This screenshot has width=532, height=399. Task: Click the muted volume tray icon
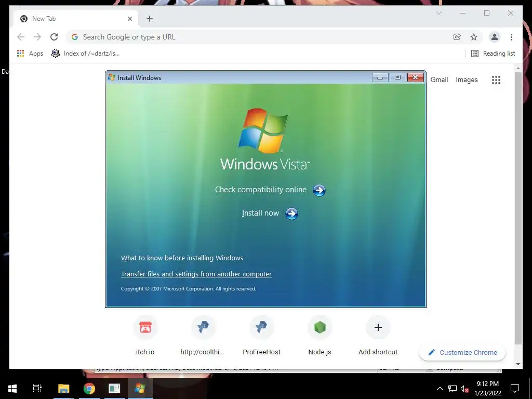[465, 389]
